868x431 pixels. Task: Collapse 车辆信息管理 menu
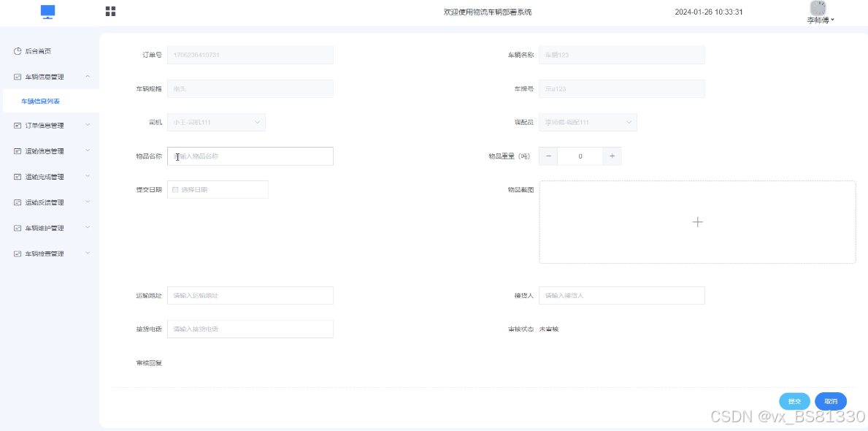tap(49, 77)
